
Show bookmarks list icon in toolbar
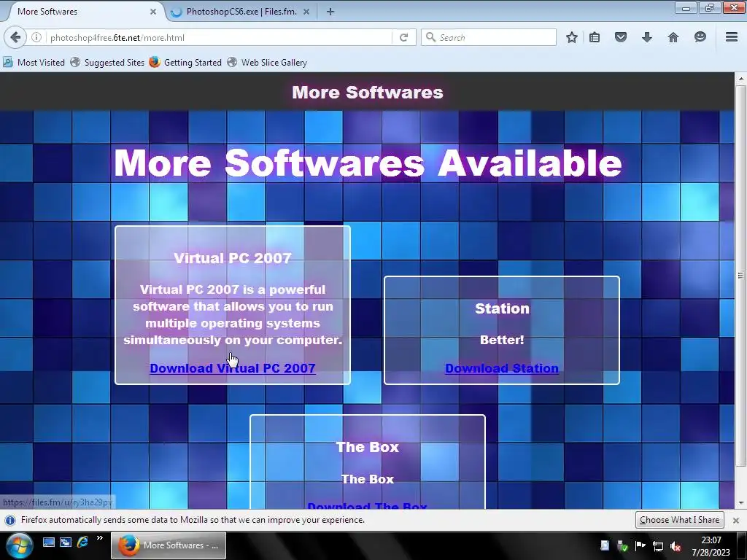pos(595,37)
